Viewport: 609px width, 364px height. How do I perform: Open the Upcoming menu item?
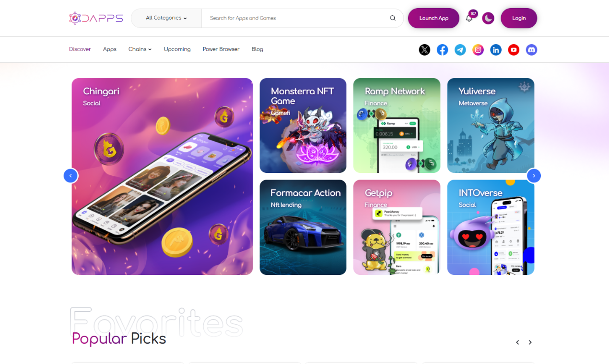click(177, 49)
